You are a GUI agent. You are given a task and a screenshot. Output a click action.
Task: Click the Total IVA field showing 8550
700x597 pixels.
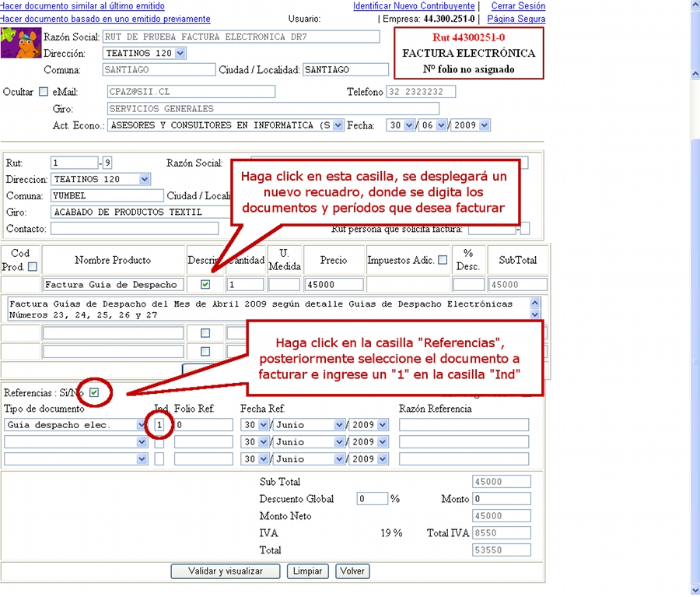(x=502, y=532)
